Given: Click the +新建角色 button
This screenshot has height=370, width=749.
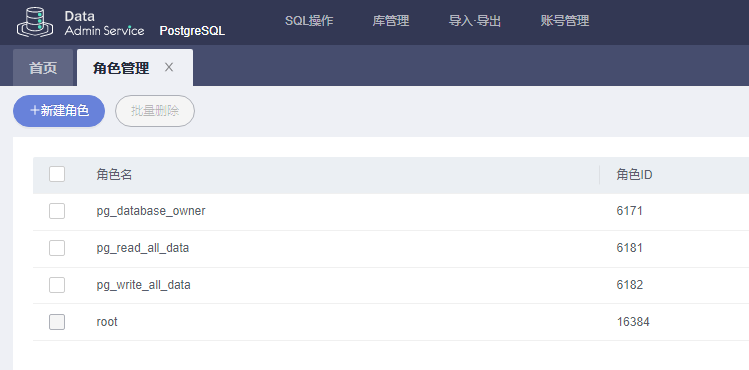Looking at the screenshot, I should click(59, 111).
